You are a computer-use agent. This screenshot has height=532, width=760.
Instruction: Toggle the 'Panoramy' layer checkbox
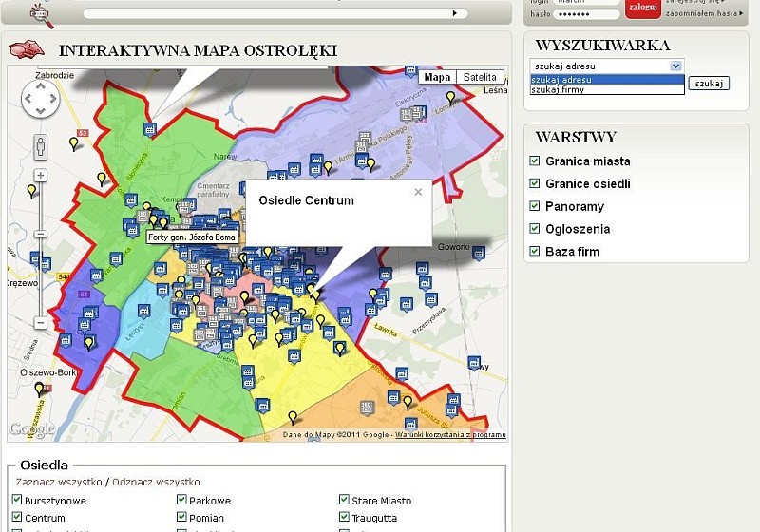(x=535, y=205)
